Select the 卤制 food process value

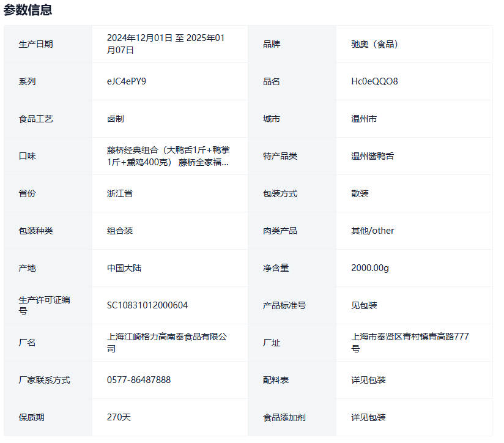(116, 119)
